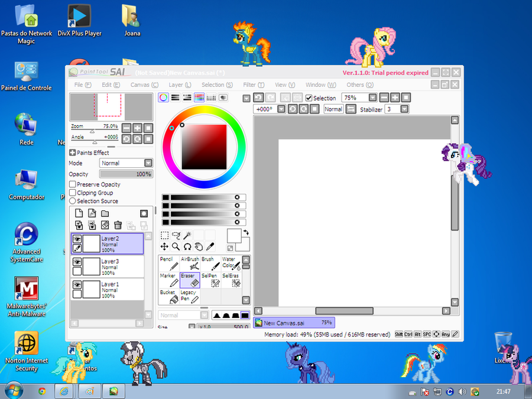
Task: Hide Layer2 using its eye icon
Action: (x=77, y=239)
